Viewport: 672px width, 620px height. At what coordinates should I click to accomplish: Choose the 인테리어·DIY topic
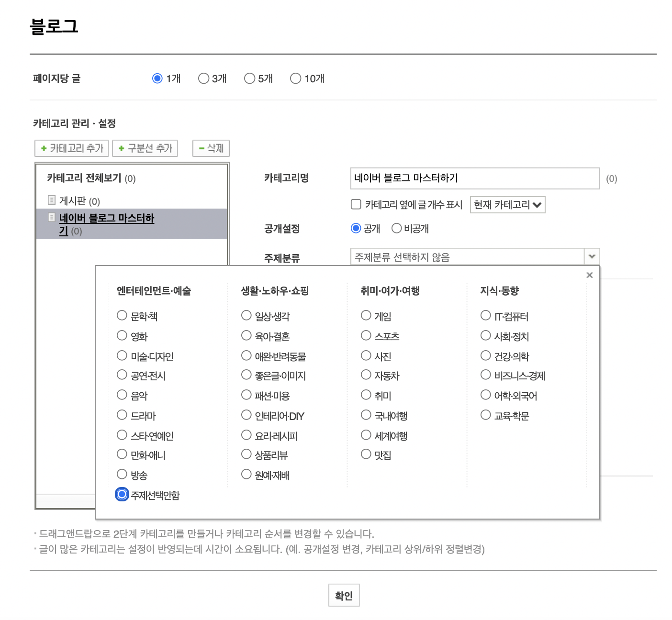pos(246,415)
